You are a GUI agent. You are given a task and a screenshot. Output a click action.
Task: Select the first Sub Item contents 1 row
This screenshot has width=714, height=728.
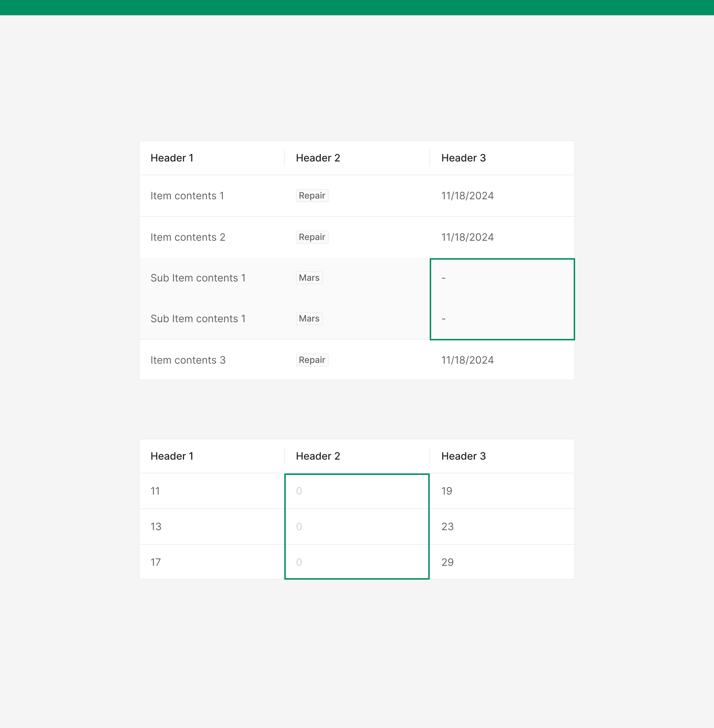click(x=198, y=278)
